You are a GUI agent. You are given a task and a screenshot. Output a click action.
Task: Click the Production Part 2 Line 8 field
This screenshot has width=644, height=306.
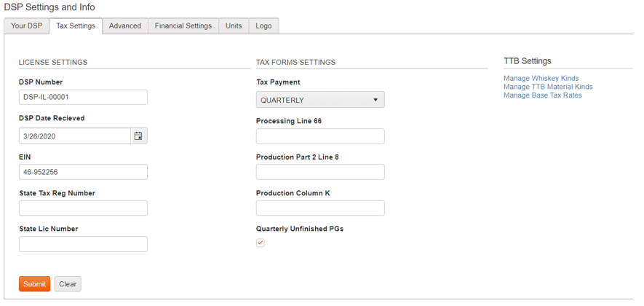pos(320,172)
